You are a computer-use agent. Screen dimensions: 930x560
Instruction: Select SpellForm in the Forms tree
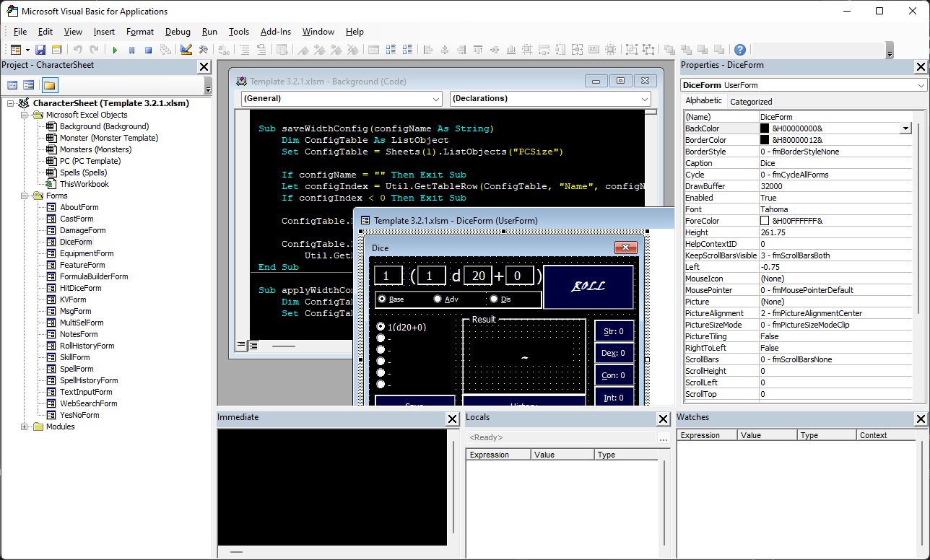(x=77, y=369)
